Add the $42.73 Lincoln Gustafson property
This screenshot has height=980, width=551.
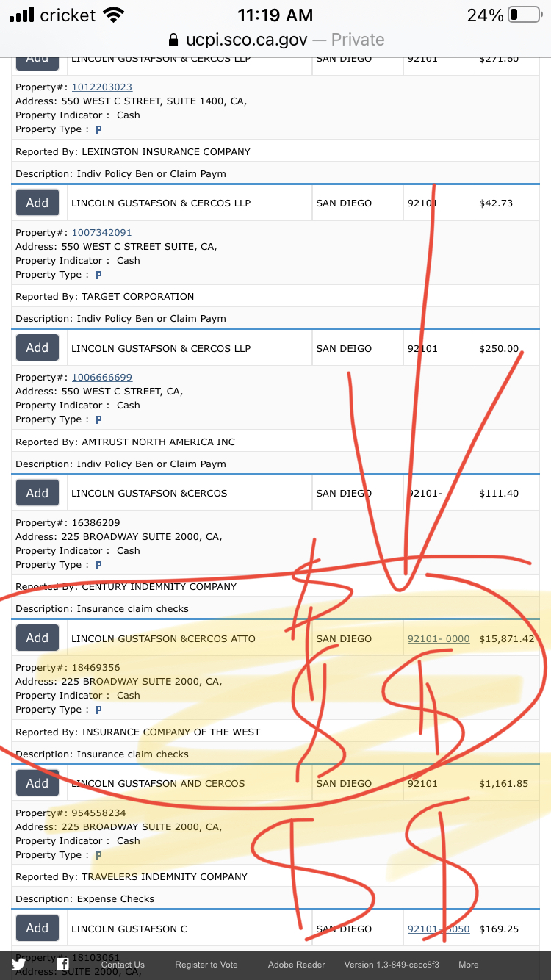tap(37, 203)
